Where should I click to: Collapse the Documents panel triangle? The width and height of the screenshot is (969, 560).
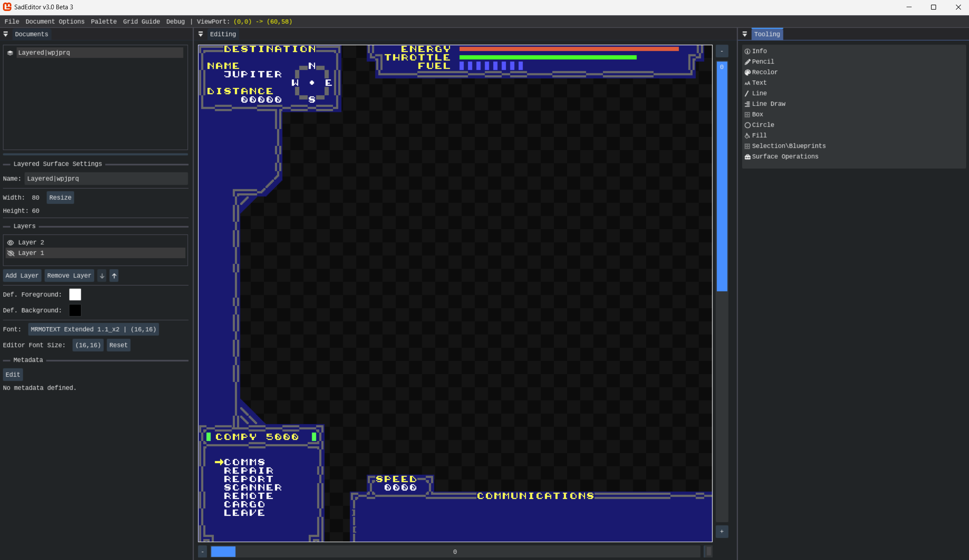(x=6, y=34)
